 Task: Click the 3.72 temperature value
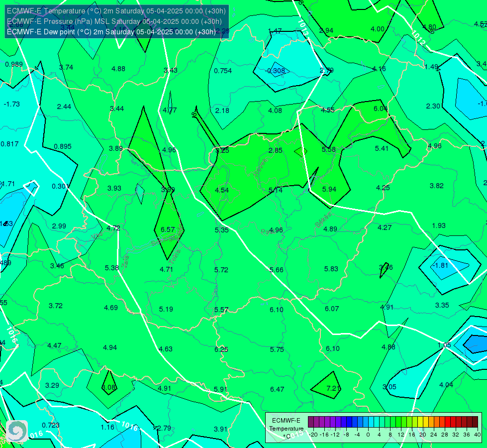click(56, 306)
